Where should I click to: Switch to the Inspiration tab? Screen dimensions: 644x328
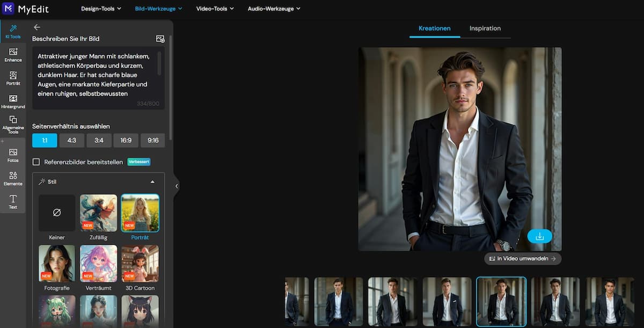click(x=485, y=28)
